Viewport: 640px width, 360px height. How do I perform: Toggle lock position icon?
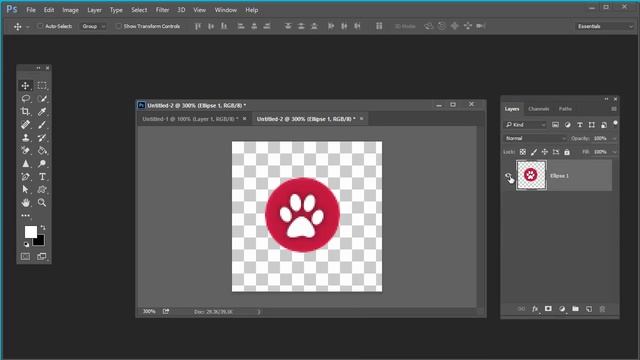tap(544, 152)
